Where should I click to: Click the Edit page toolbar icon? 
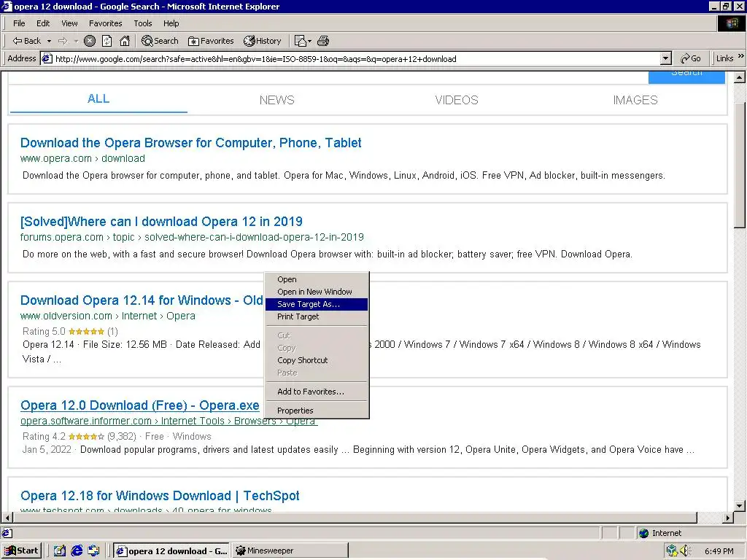300,41
